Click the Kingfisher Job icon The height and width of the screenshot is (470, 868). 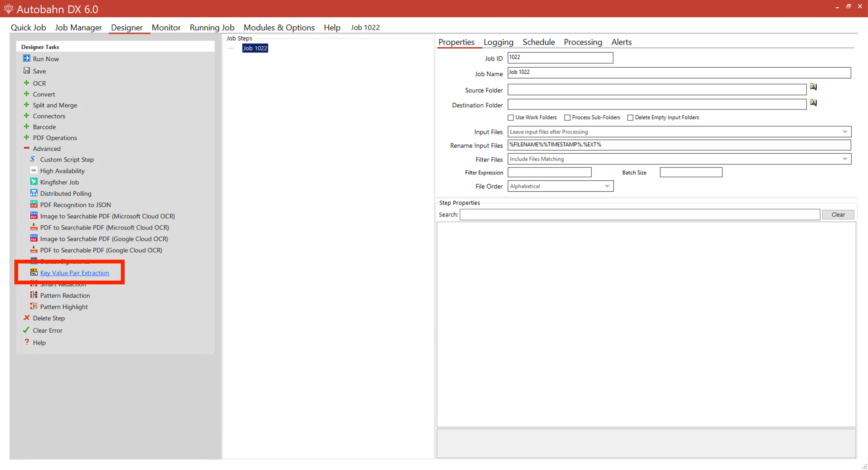(x=34, y=182)
